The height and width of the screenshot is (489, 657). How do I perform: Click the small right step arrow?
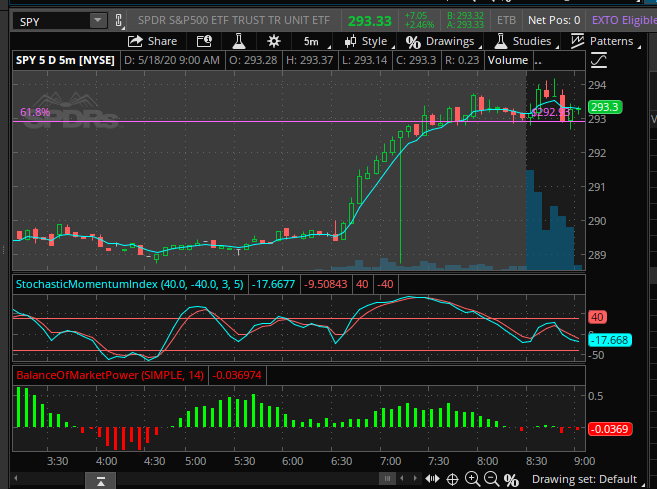click(x=415, y=478)
